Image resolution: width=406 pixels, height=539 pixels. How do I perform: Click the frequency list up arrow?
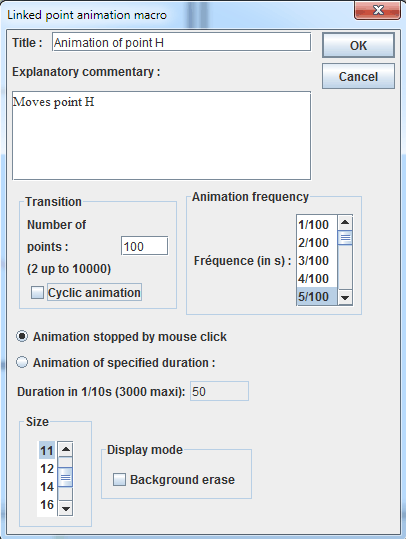345,223
